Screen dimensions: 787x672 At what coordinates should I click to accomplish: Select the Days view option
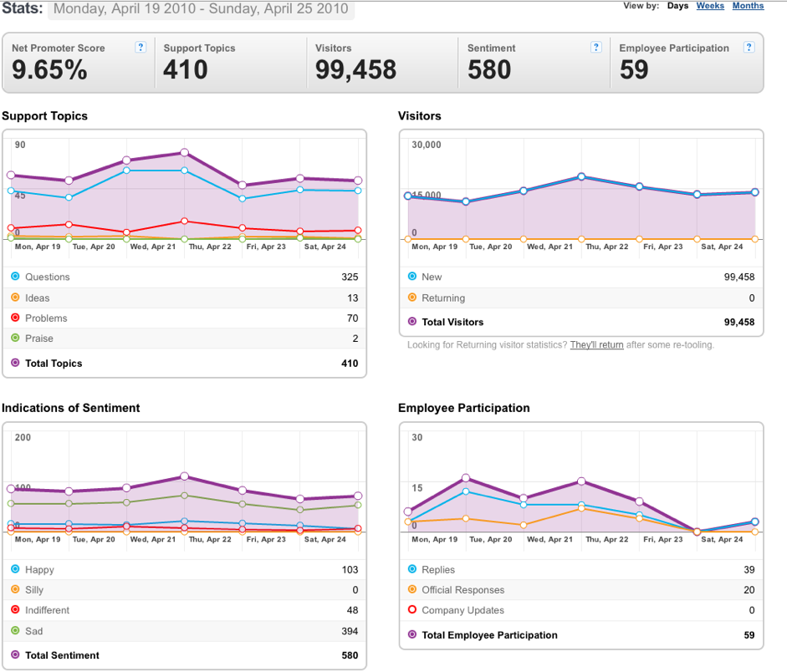[677, 6]
